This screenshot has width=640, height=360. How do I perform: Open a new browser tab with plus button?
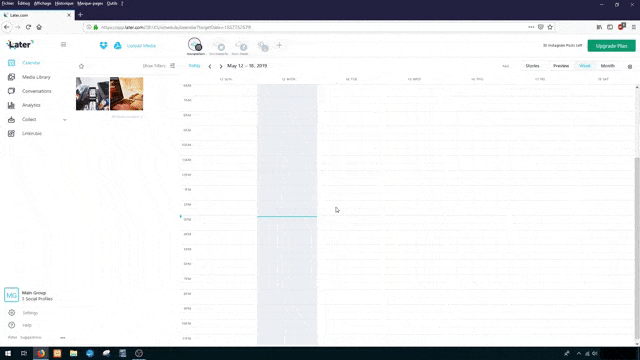point(80,15)
